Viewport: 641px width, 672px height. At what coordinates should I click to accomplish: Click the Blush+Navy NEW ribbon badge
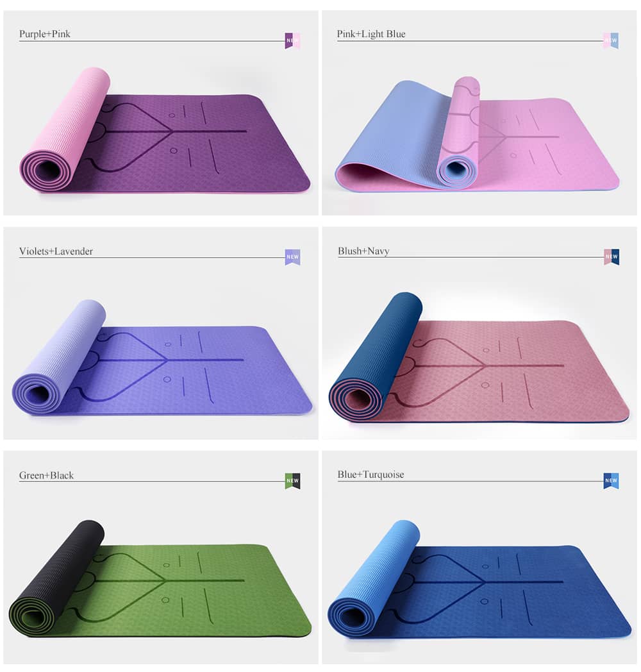tap(612, 256)
